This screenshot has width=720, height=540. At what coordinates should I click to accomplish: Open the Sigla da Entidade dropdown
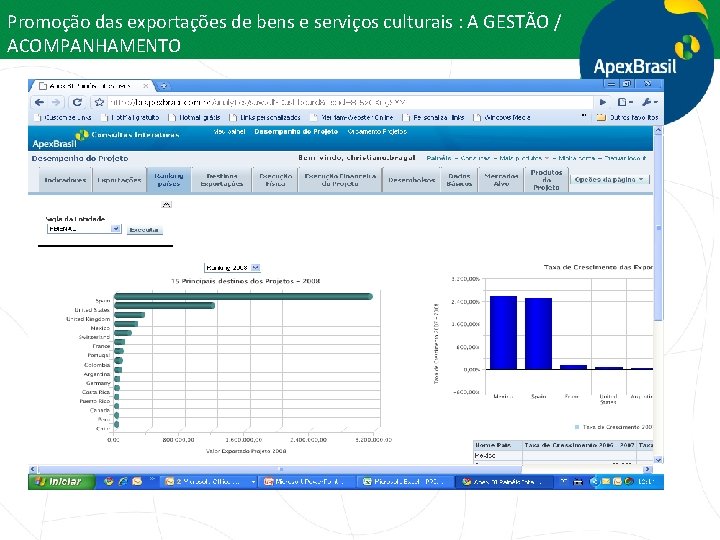point(84,229)
